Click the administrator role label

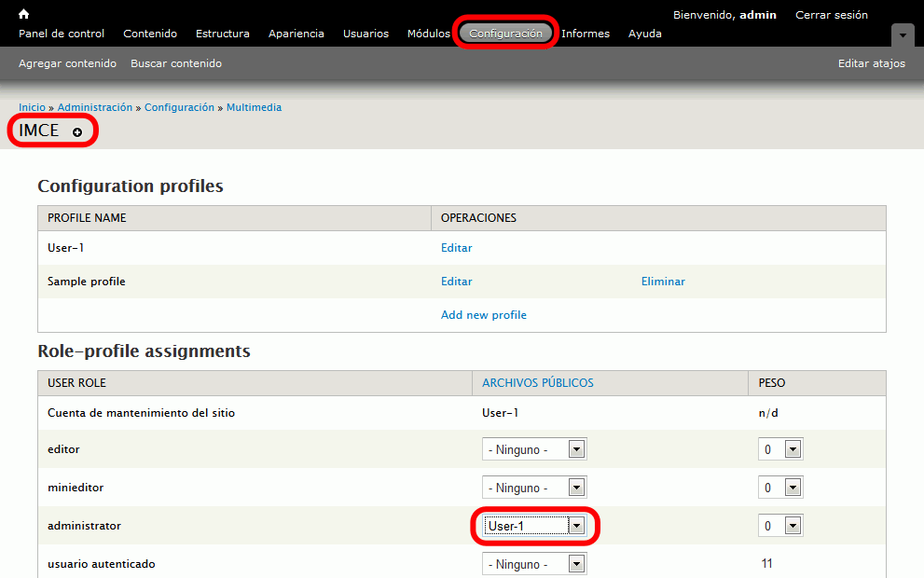(84, 526)
